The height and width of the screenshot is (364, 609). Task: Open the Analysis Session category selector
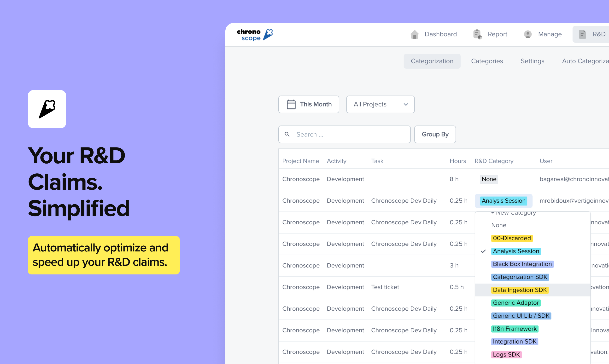point(504,201)
